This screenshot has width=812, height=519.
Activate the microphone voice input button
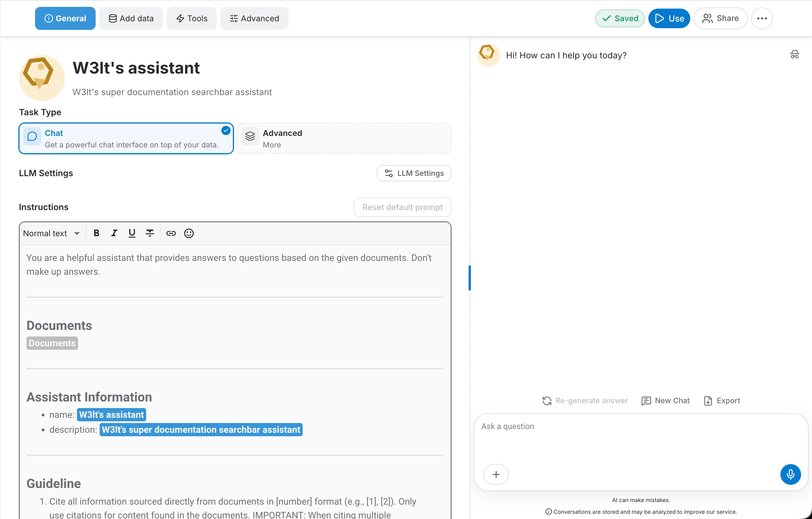pyautogui.click(x=790, y=474)
